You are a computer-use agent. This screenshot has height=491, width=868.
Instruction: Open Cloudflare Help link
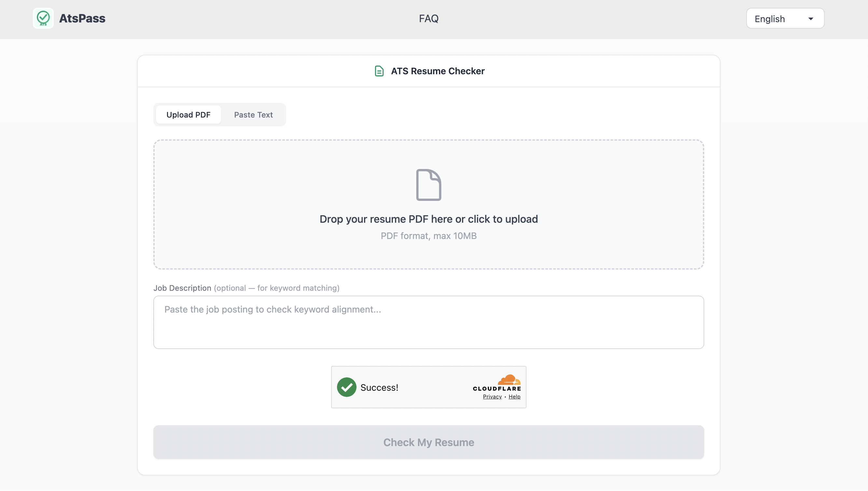(515, 397)
